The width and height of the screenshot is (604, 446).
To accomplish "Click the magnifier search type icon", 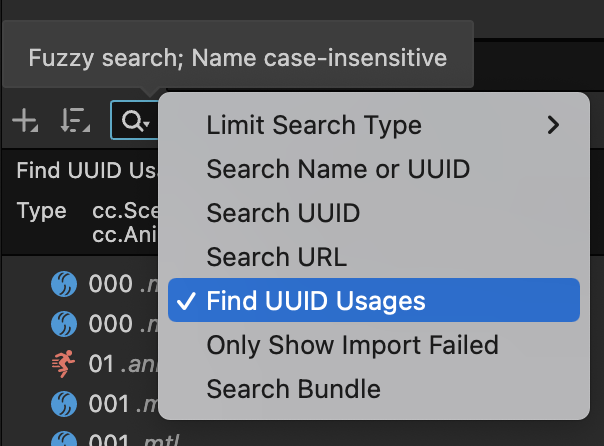I will click(133, 122).
